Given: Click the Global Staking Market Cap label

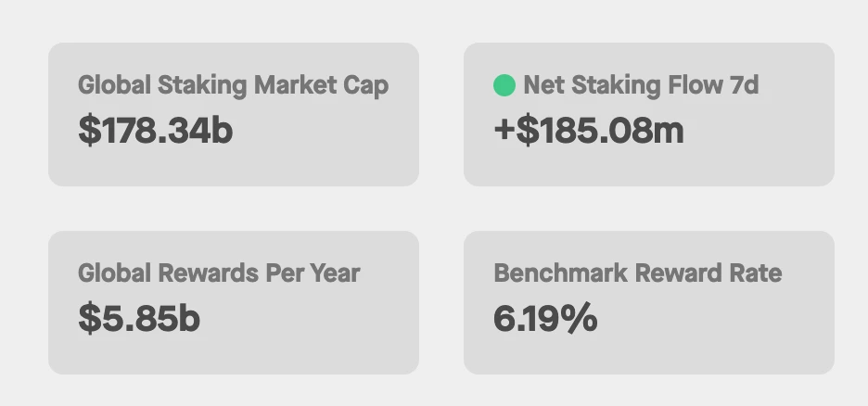Looking at the screenshot, I should coord(233,85).
